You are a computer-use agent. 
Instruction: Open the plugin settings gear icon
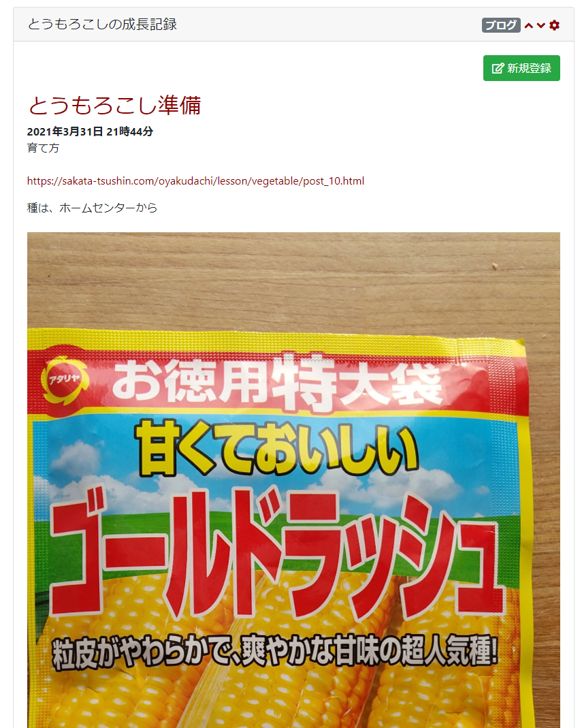click(x=554, y=25)
